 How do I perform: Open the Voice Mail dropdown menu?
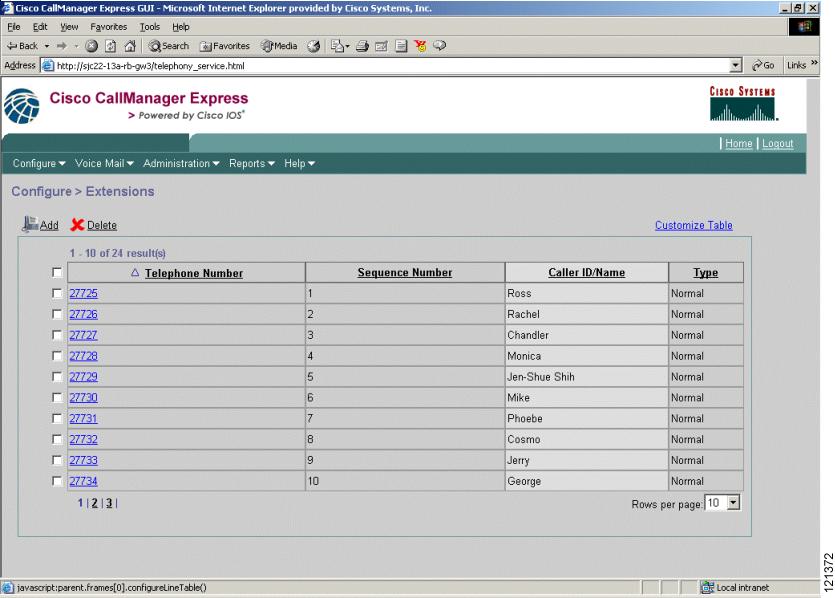[x=104, y=163]
